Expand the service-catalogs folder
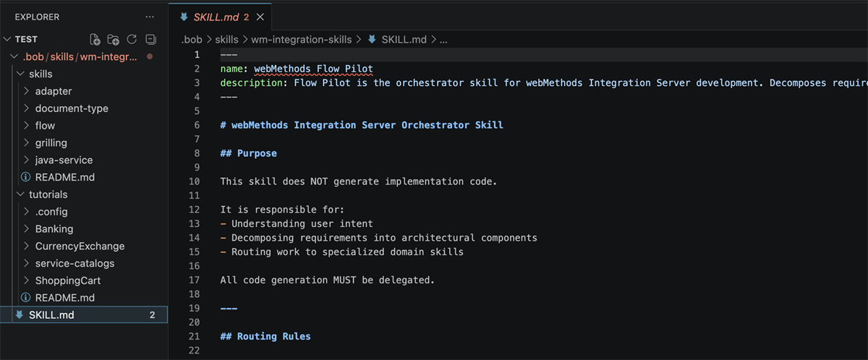Image resolution: width=868 pixels, height=360 pixels. point(26,264)
